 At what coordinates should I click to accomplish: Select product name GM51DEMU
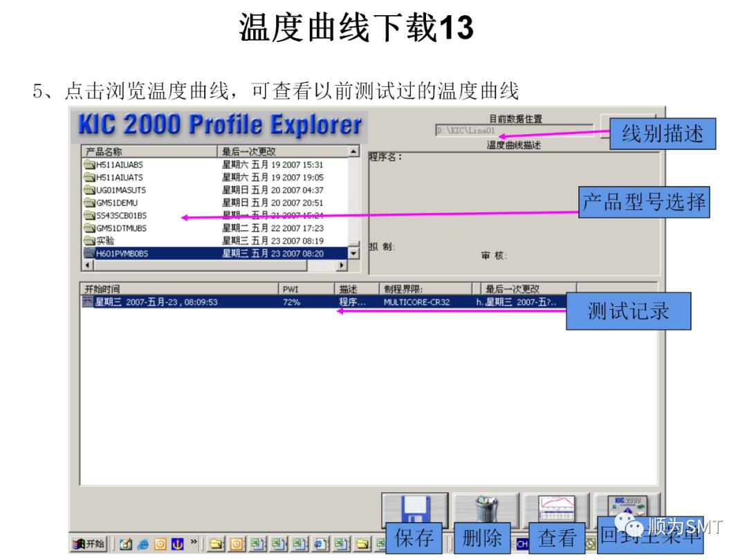[117, 203]
